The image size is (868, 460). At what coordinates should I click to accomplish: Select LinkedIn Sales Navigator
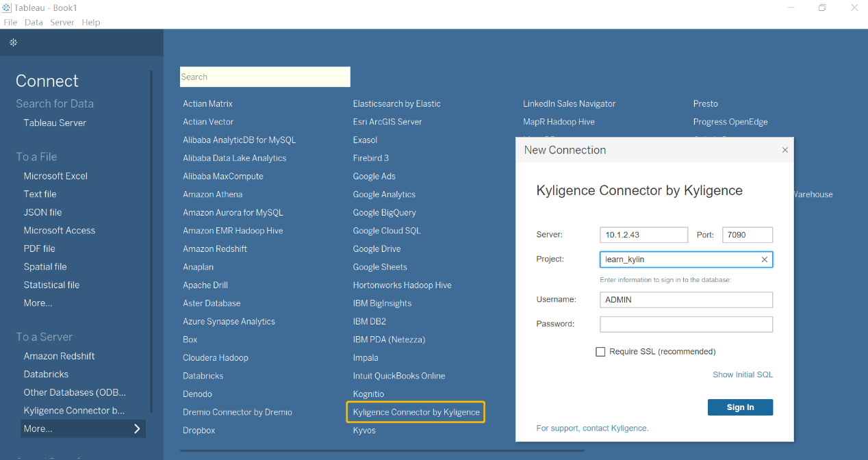pos(570,104)
